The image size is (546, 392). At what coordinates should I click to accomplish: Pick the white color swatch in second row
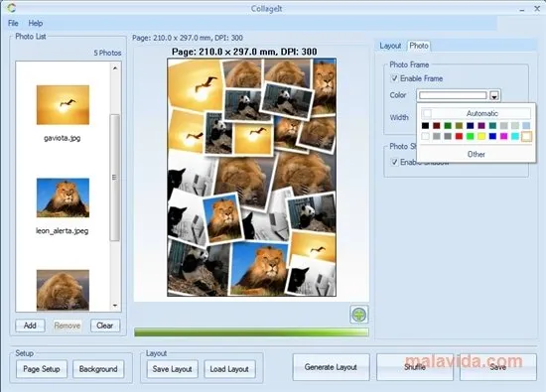point(425,136)
